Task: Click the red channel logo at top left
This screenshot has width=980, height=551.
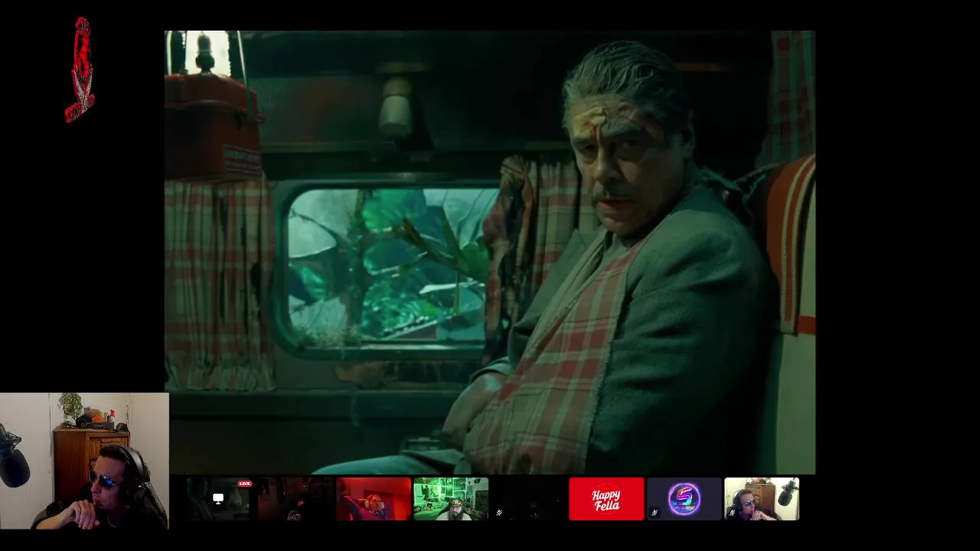Action: pos(80,70)
